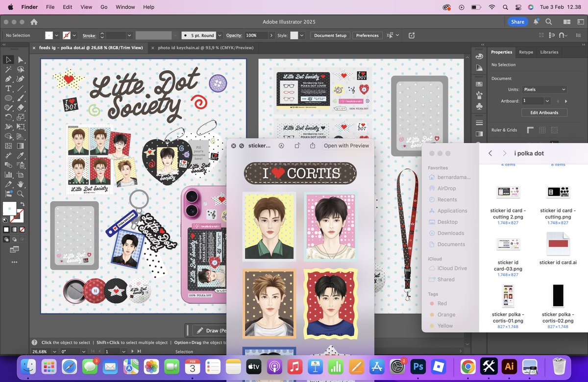
Task: Select the Pen tool
Action: click(8, 79)
